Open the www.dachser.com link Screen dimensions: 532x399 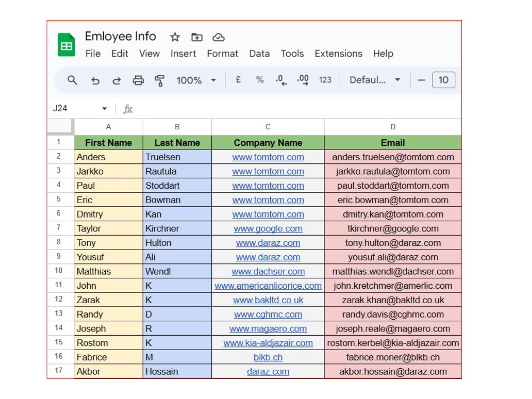pos(268,271)
